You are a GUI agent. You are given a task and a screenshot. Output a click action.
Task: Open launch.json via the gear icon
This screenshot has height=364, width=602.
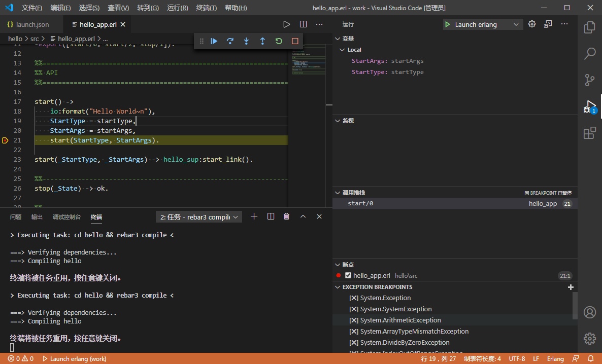click(x=532, y=24)
